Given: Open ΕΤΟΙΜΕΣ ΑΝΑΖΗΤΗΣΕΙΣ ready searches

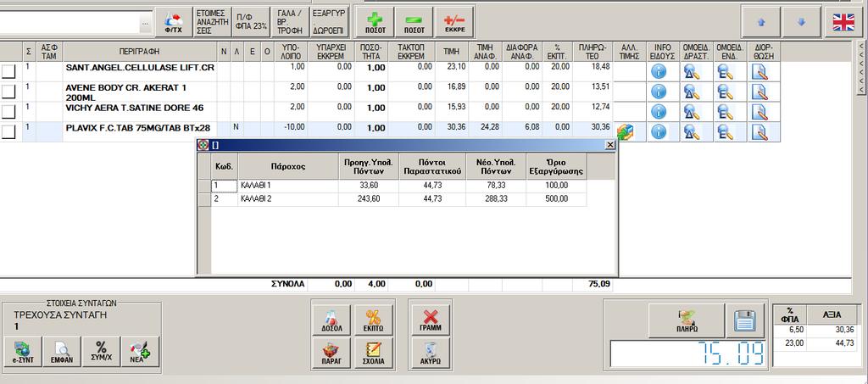Looking at the screenshot, I should pyautogui.click(x=213, y=23).
